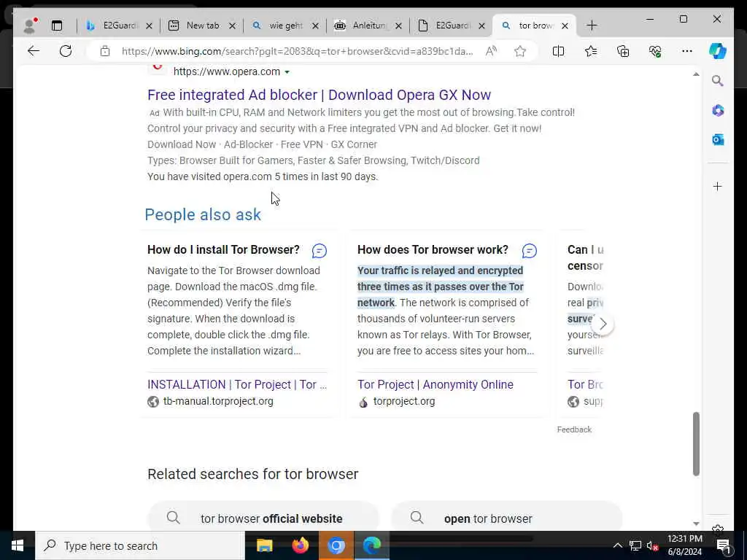Activate Read aloud icon in address bar
This screenshot has width=747, height=560.
point(491,51)
